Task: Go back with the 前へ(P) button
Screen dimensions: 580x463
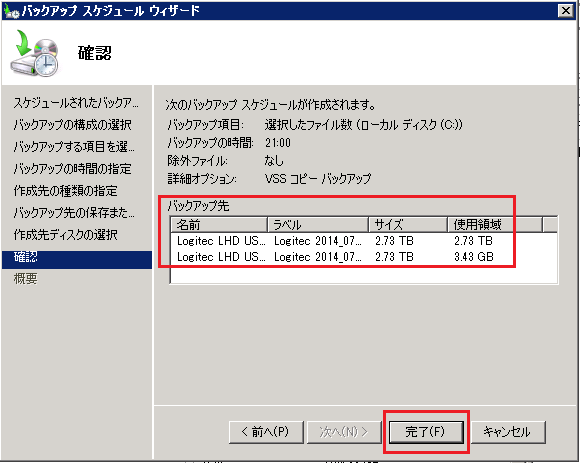Action: 266,432
